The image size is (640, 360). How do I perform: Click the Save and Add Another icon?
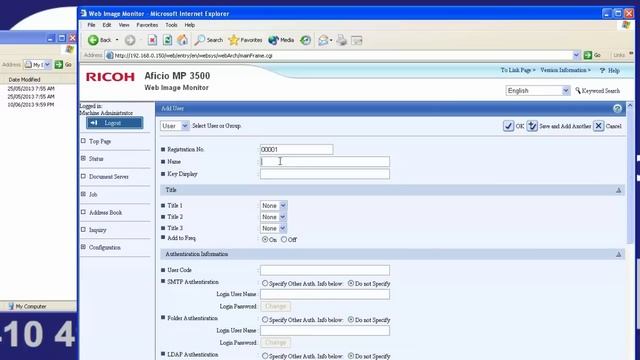(532, 126)
